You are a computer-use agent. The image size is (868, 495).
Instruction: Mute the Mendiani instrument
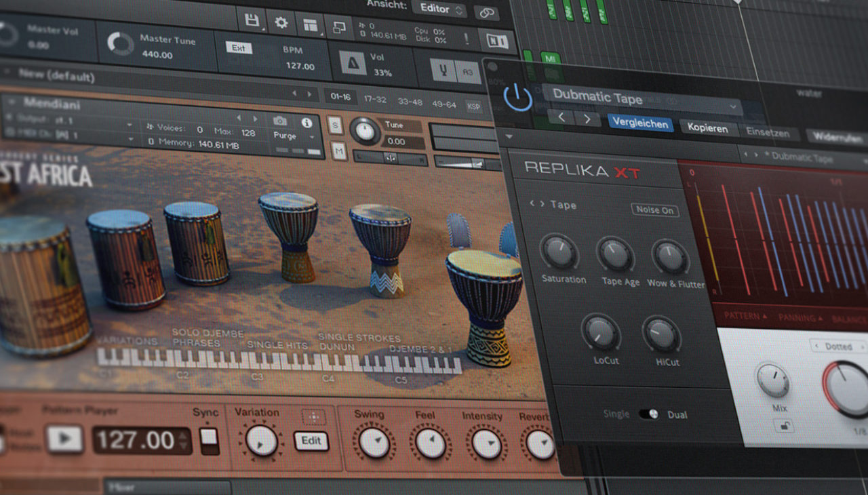point(340,151)
